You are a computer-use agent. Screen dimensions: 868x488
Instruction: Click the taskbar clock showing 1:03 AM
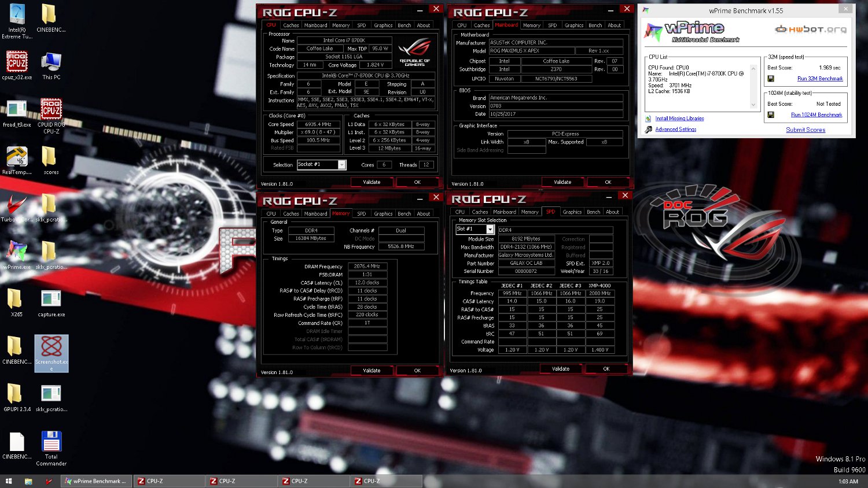coord(848,481)
